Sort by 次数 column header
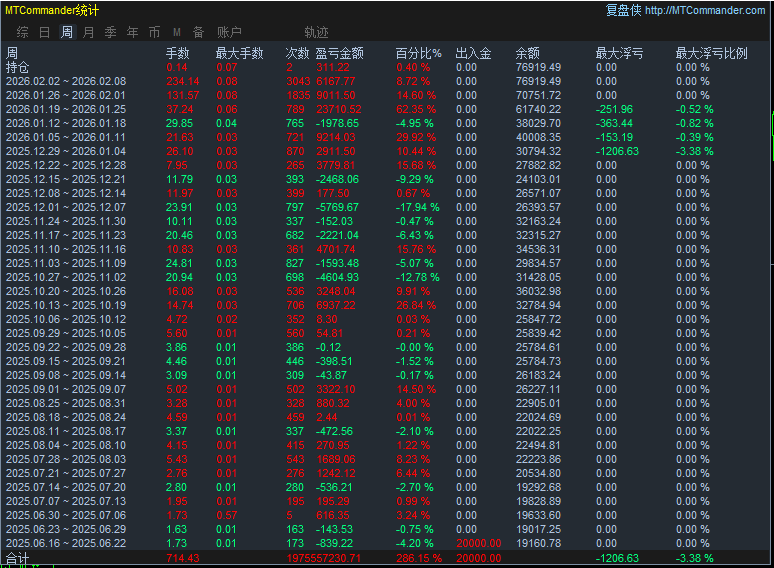 (x=297, y=53)
